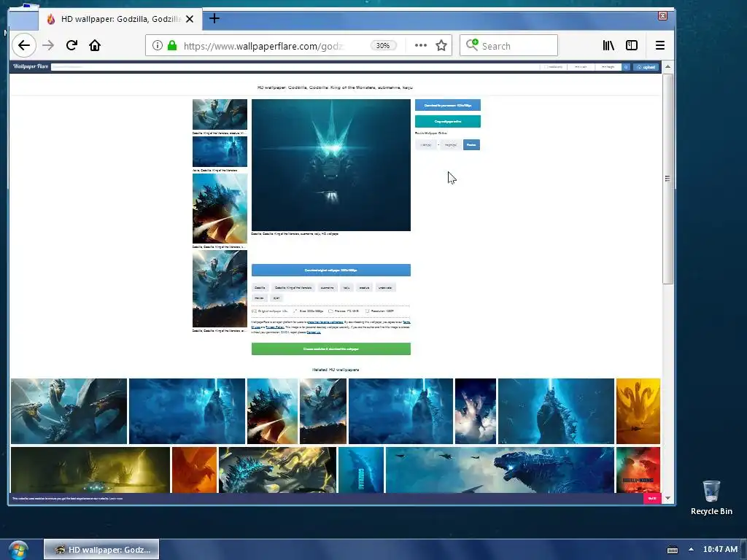Click the 'kaiju' tag chip
The height and width of the screenshot is (560, 747).
tap(347, 287)
